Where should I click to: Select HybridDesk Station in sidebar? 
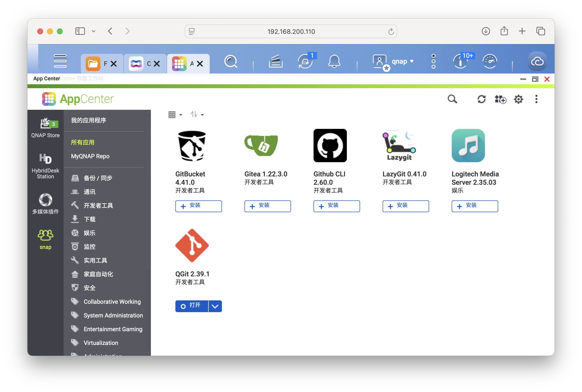click(x=46, y=166)
